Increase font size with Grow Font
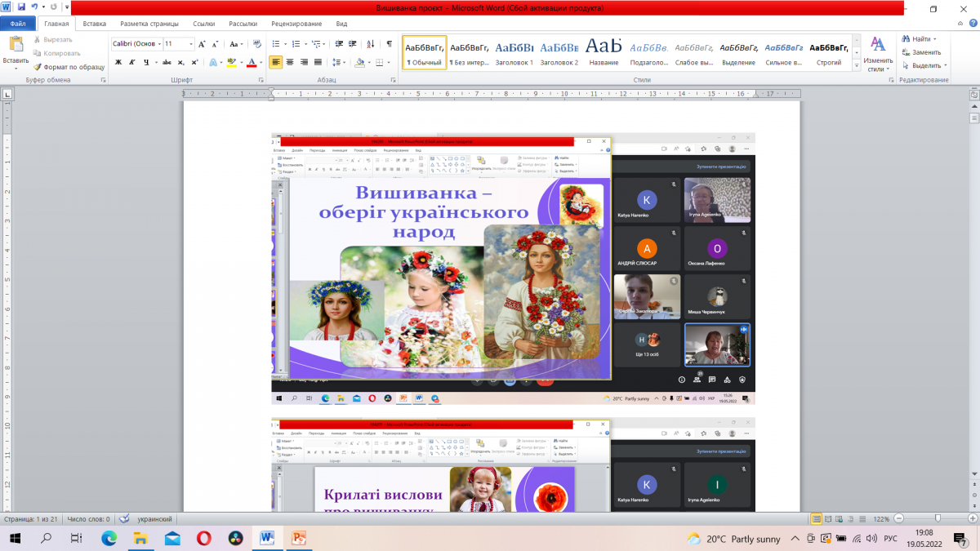The width and height of the screenshot is (980, 551). coord(203,44)
